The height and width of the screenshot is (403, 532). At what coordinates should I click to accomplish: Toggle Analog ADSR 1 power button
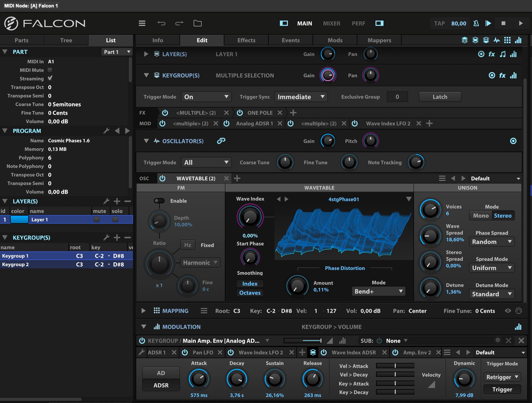(226, 123)
